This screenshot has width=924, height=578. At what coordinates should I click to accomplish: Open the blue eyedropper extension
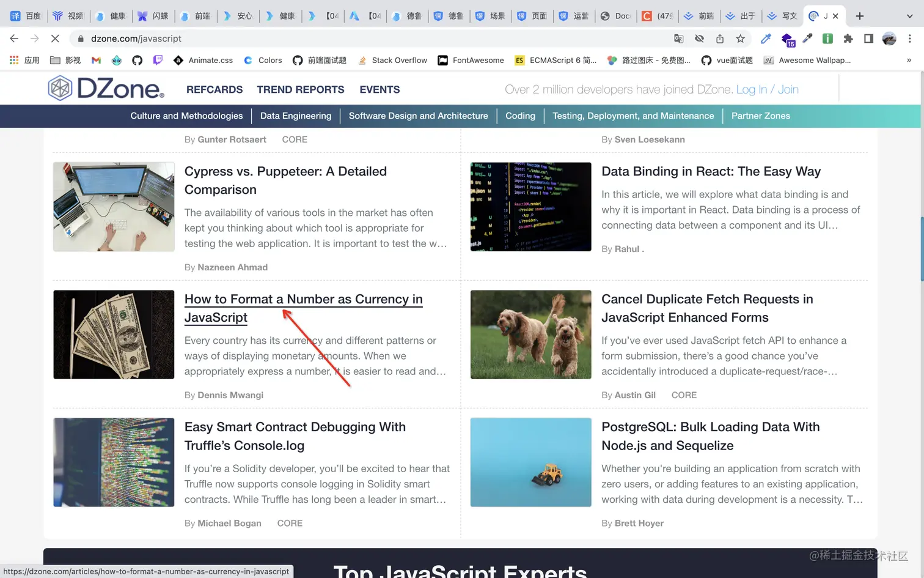click(766, 39)
